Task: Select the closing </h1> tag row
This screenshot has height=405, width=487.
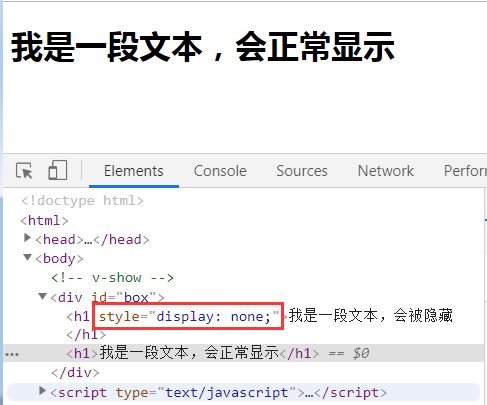Action: (86, 334)
